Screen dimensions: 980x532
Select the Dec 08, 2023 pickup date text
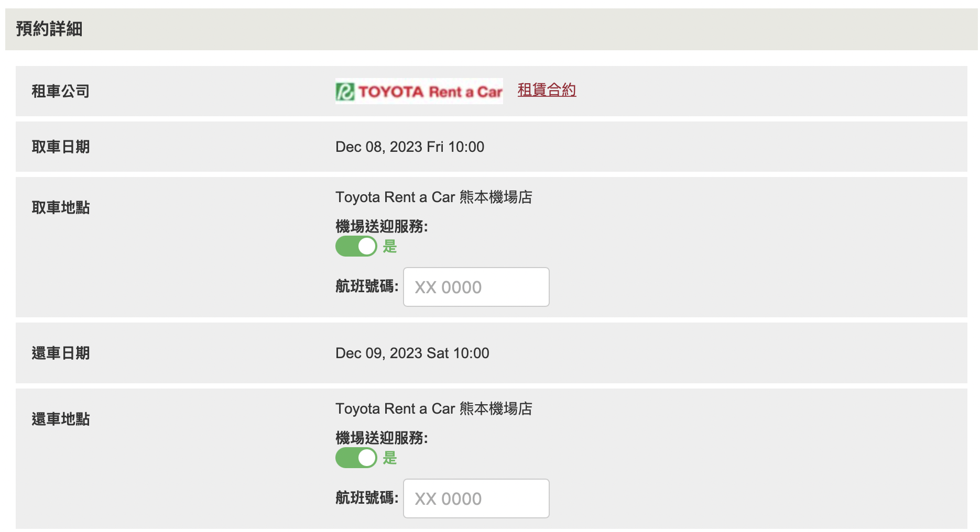[x=409, y=147]
